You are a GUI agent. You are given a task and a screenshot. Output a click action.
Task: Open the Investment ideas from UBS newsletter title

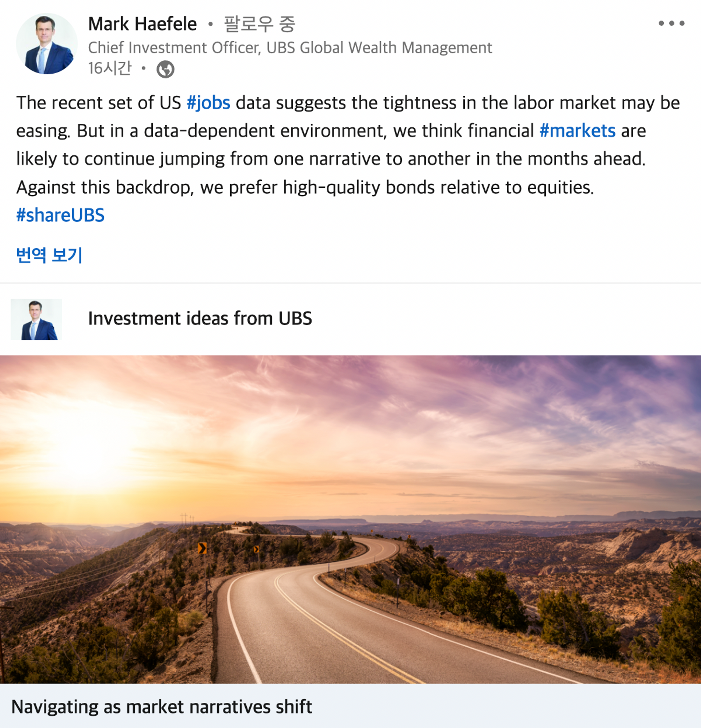pos(200,319)
